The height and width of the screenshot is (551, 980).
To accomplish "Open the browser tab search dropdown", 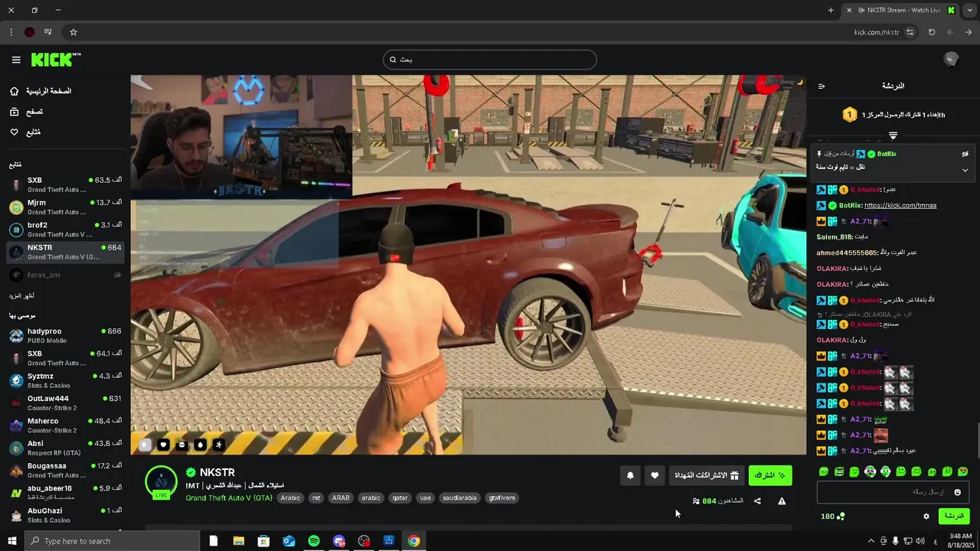I will pyautogui.click(x=970, y=10).
